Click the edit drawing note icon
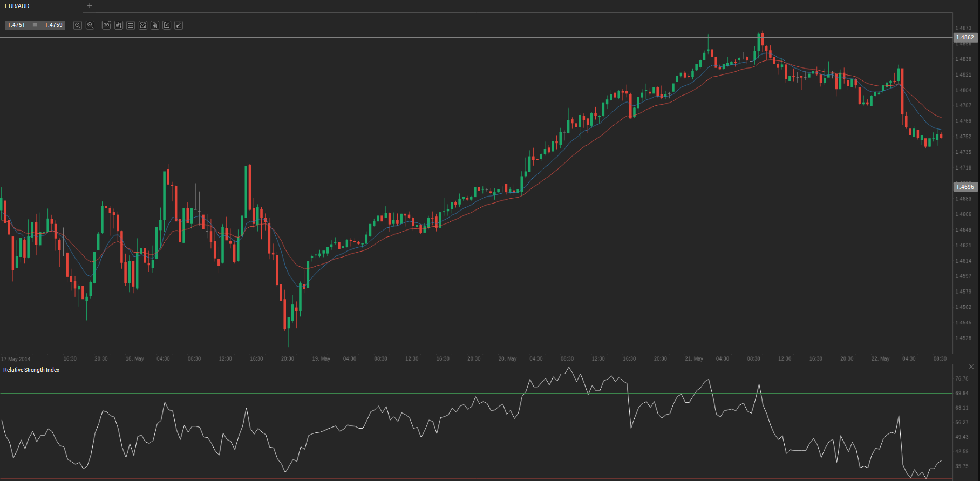 (x=167, y=25)
